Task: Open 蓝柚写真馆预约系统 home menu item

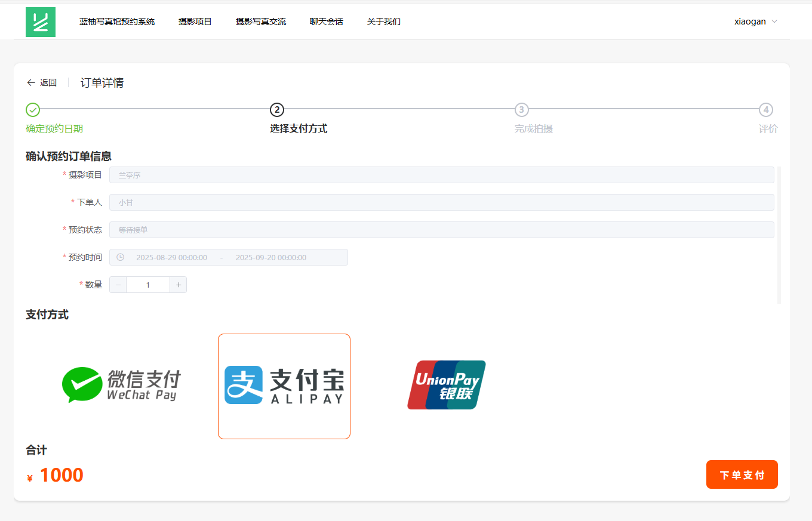Action: pyautogui.click(x=117, y=21)
